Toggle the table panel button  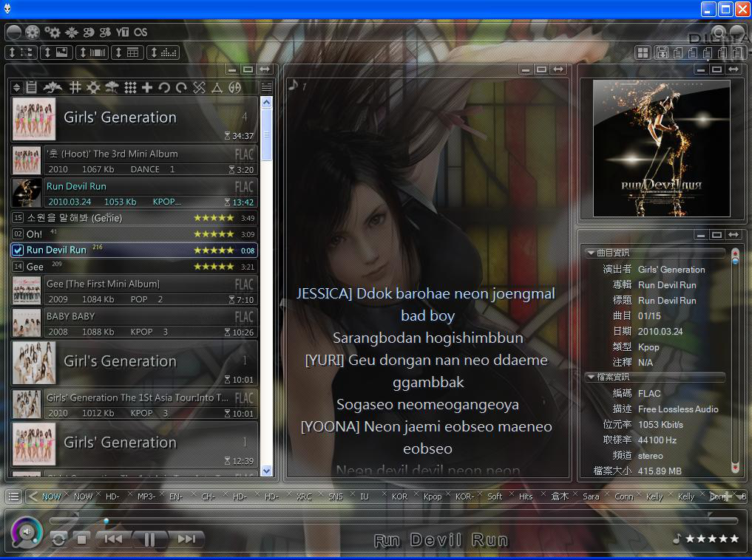tap(128, 52)
